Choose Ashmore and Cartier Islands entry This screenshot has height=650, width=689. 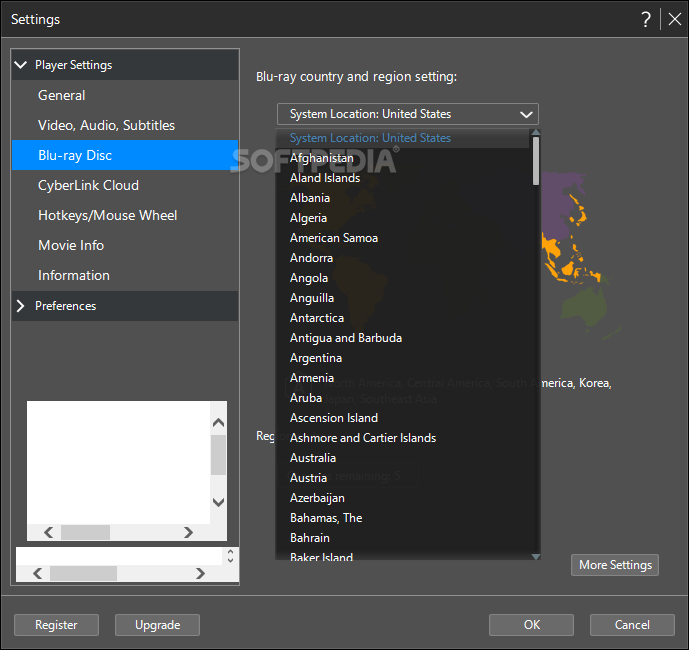pyautogui.click(x=403, y=438)
